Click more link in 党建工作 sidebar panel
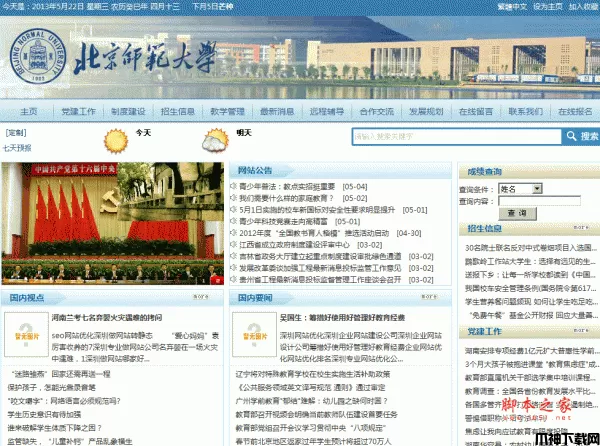 point(581,330)
